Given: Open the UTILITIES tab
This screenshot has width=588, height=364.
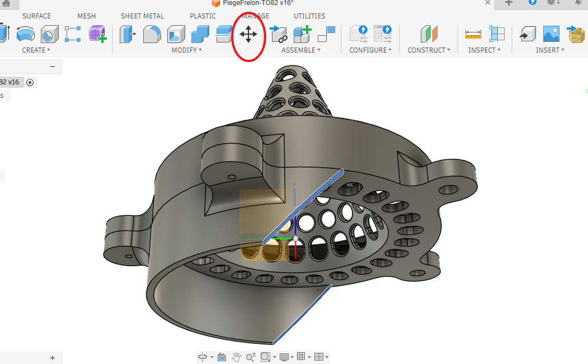Looking at the screenshot, I should pyautogui.click(x=309, y=16).
